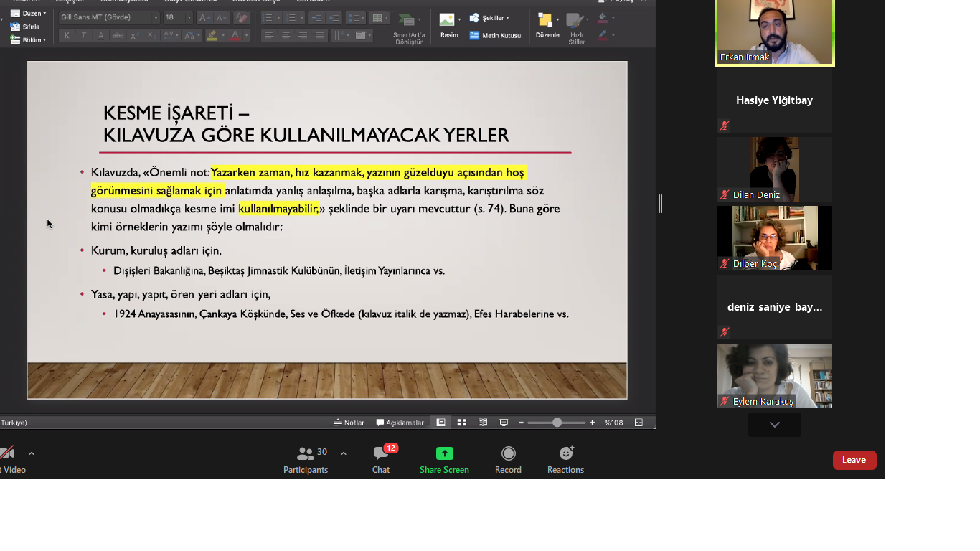Toggle bold formatting in PowerPoint toolbar
Viewport: 980px width, 551px height.
click(x=67, y=35)
